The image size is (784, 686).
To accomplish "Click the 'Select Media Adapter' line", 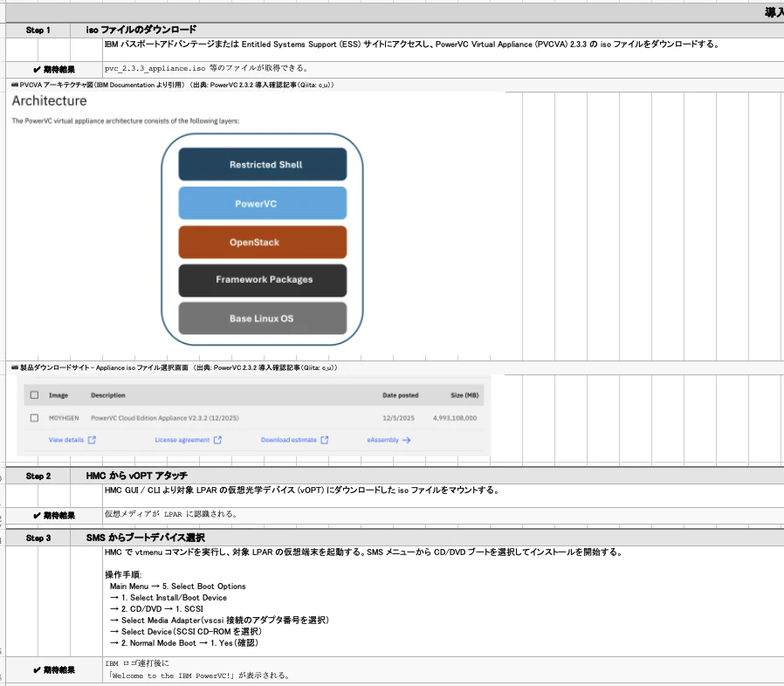I will coord(219,621).
